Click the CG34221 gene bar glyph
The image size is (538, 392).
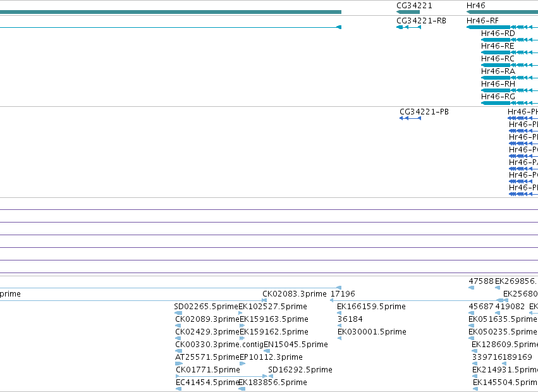click(408, 12)
